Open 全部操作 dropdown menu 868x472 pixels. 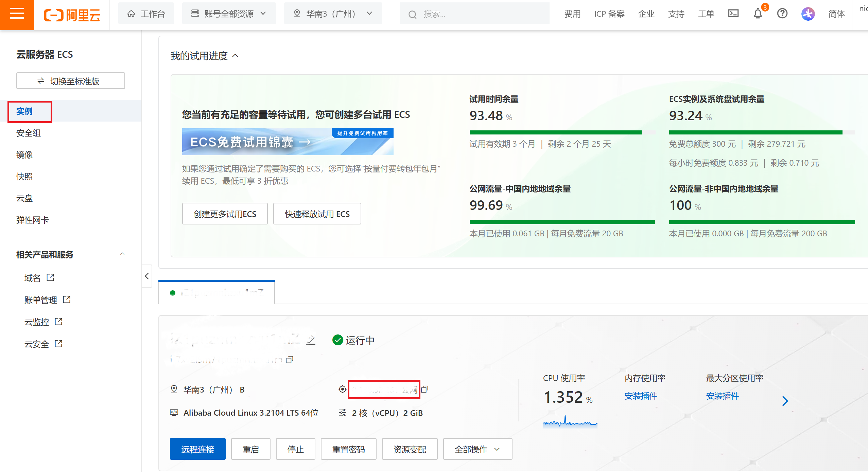[478, 449]
